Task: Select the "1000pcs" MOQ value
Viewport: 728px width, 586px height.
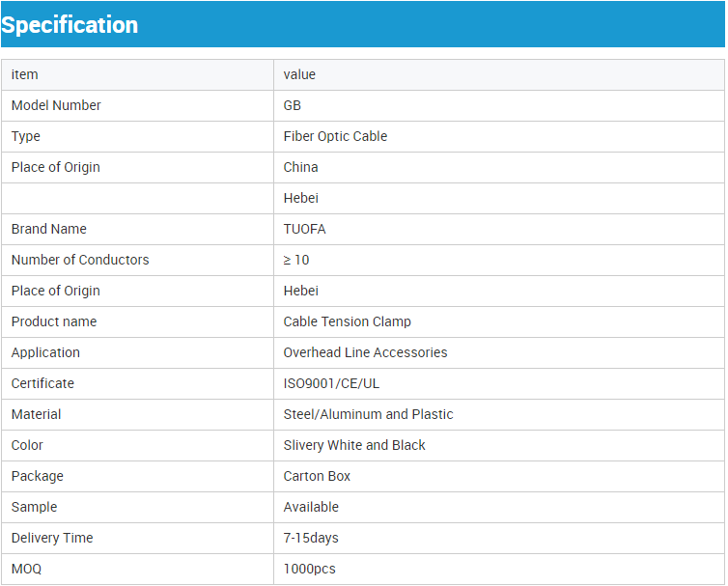Action: click(310, 569)
